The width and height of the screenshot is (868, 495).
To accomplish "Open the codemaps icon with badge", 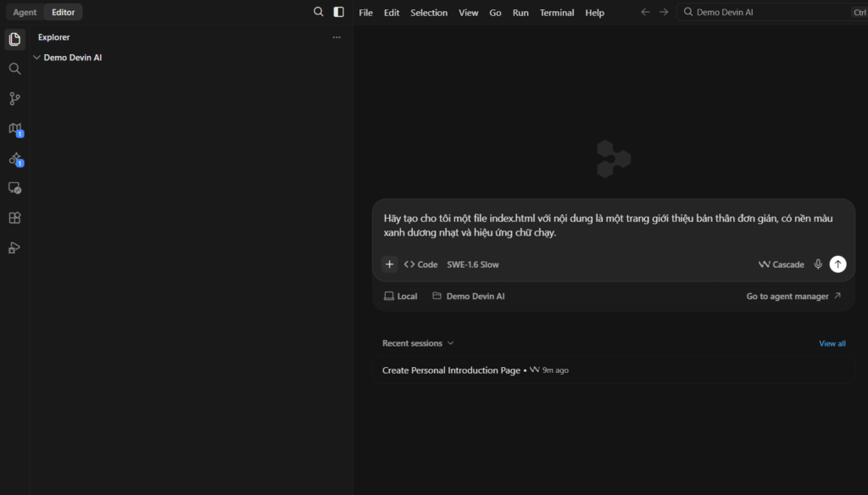I will click(x=15, y=130).
